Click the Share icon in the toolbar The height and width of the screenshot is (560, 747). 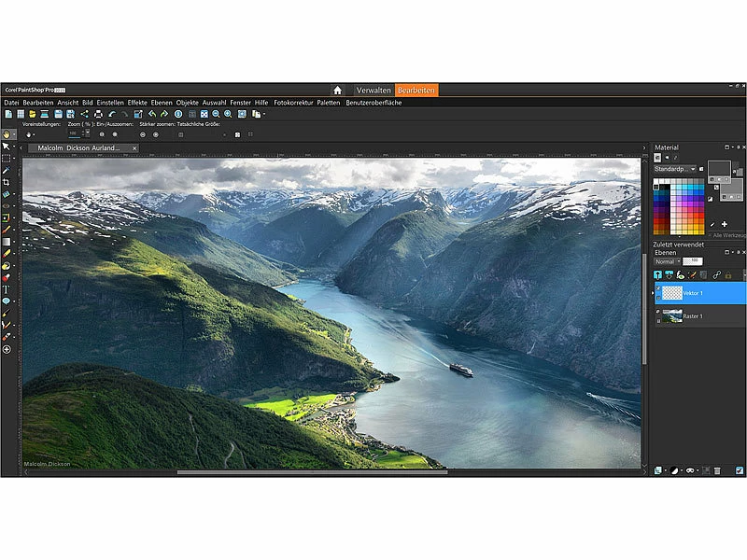point(84,114)
